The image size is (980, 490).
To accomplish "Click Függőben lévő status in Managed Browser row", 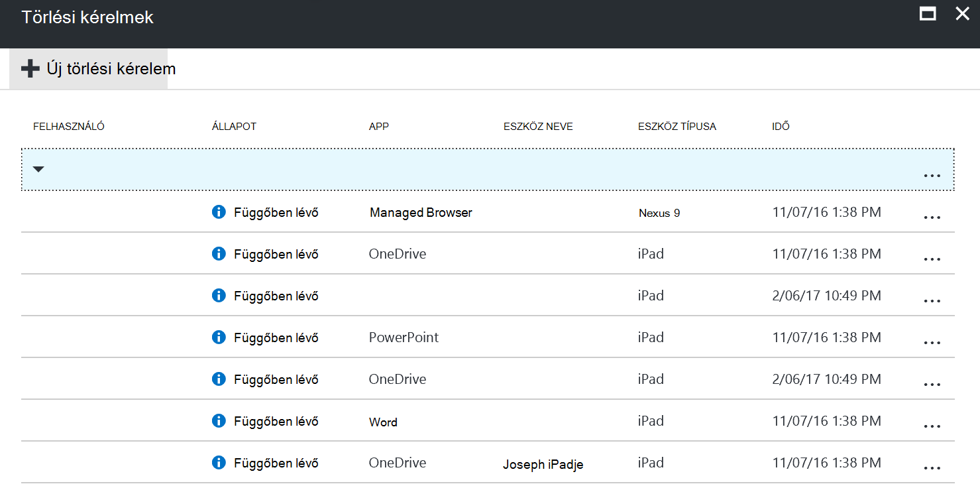I will click(276, 213).
